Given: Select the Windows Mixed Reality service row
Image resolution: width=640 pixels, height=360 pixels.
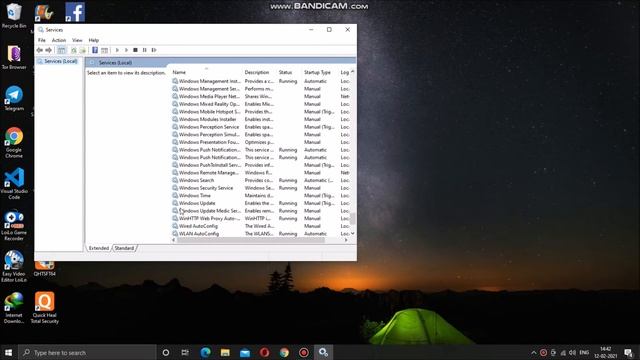Looking at the screenshot, I should [260, 104].
